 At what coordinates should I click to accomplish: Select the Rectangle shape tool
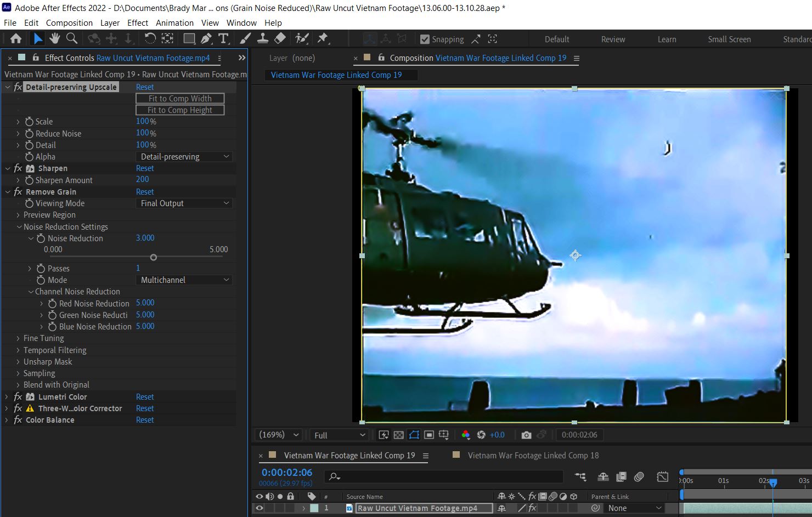tap(189, 38)
